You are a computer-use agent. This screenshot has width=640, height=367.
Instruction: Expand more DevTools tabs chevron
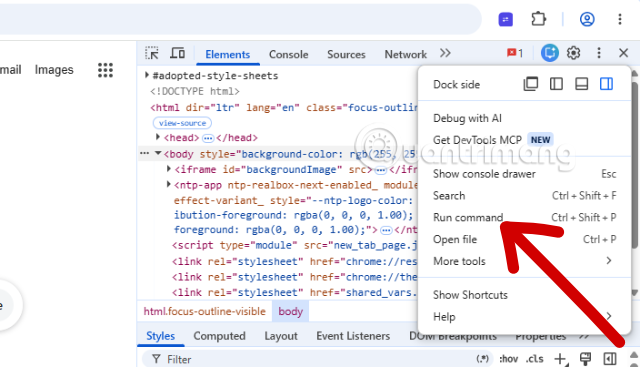point(445,53)
